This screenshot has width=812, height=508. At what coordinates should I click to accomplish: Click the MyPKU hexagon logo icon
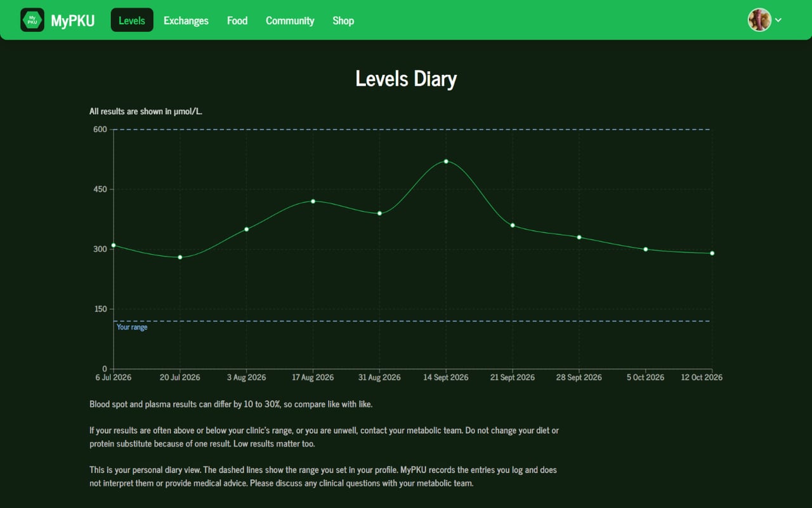pos(32,20)
